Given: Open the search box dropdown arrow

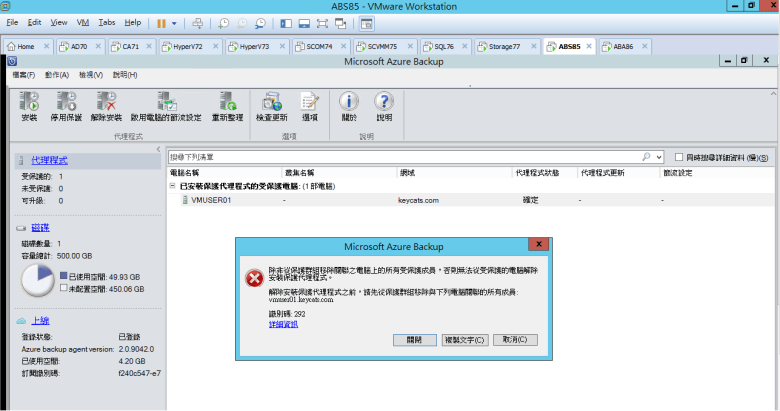Looking at the screenshot, I should (x=659, y=158).
